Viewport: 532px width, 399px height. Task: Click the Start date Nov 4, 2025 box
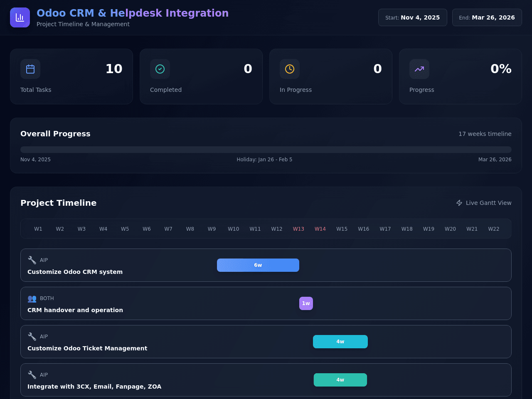tap(413, 17)
